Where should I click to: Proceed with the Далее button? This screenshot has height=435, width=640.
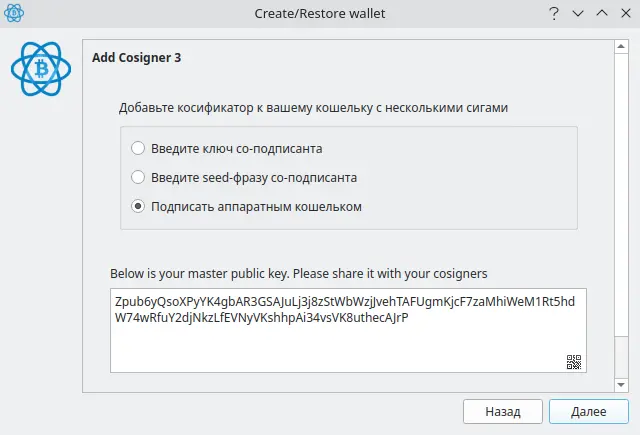(589, 411)
